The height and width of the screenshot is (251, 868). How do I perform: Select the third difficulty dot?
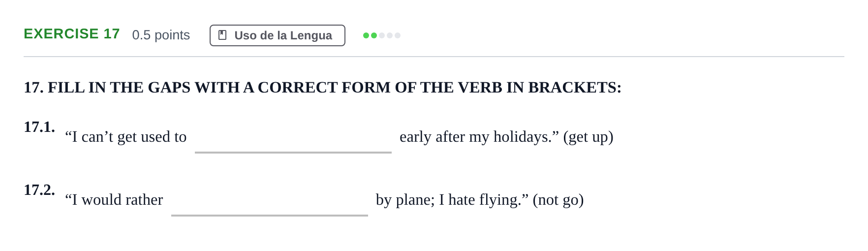(382, 35)
